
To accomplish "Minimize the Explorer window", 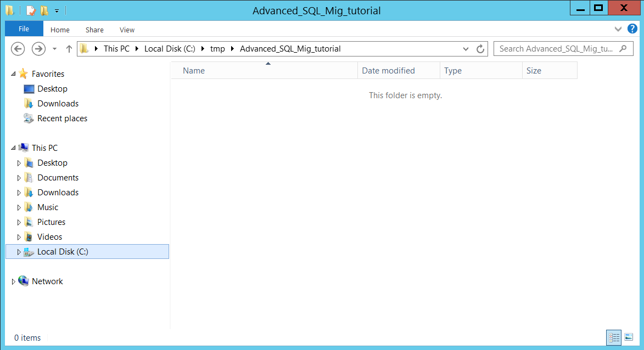I will 580,8.
